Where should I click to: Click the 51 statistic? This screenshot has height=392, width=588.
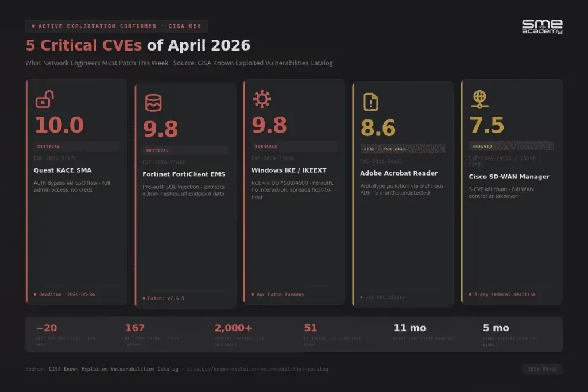[x=311, y=328]
